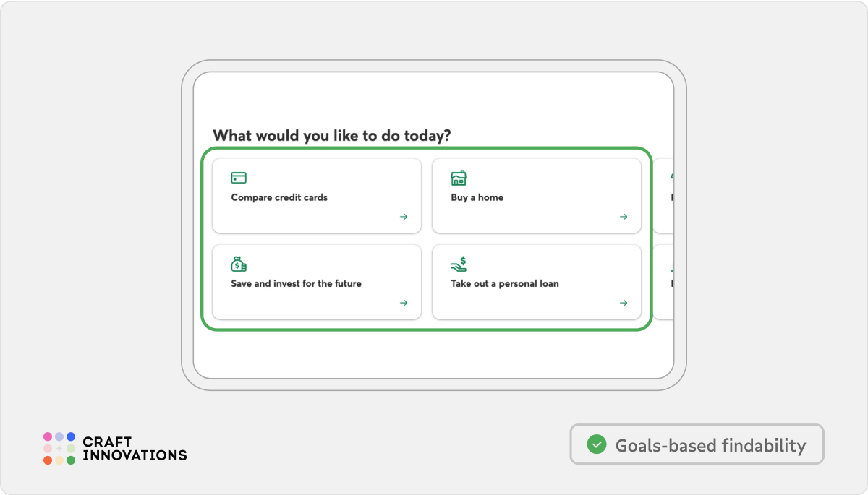This screenshot has height=495, width=868.
Task: Select the Buy a home label
Action: pos(477,197)
